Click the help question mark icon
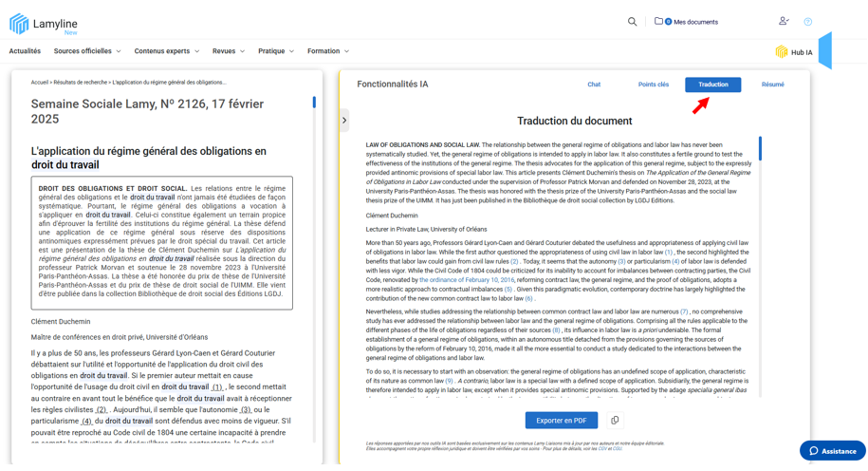This screenshot has width=868, height=471. pyautogui.click(x=808, y=22)
